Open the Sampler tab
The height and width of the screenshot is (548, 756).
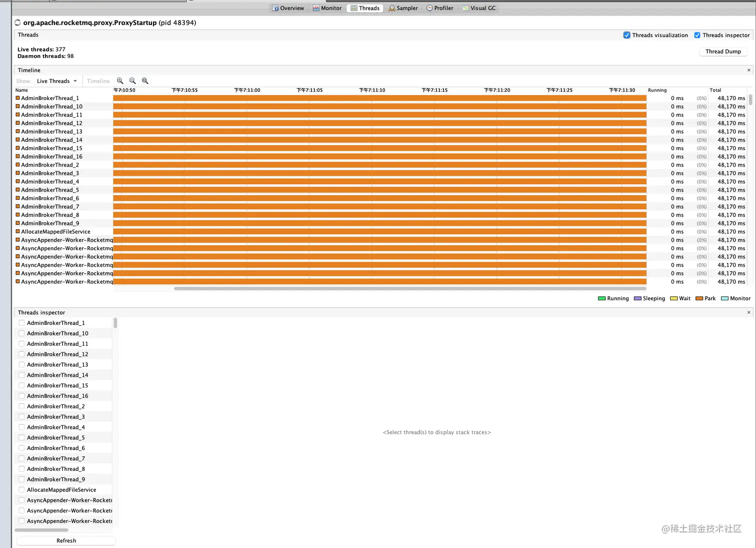(403, 8)
